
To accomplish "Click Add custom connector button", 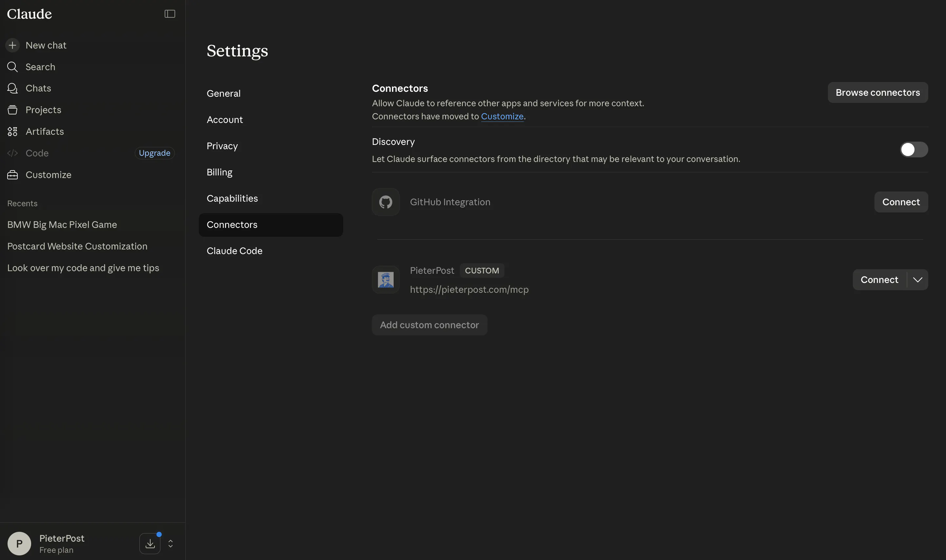I will pyautogui.click(x=429, y=325).
